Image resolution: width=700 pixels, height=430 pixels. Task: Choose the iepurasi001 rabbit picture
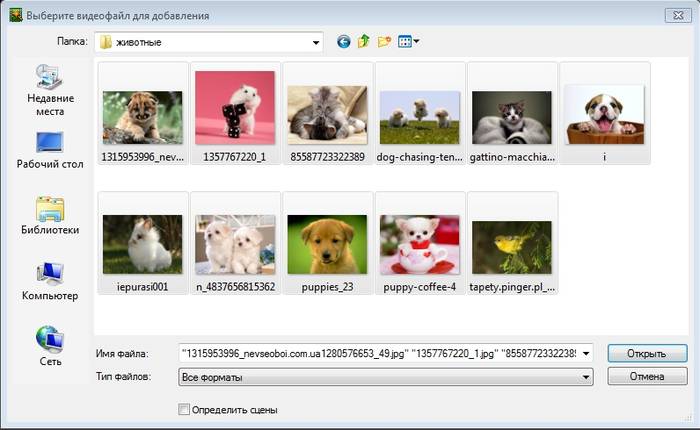click(x=142, y=245)
